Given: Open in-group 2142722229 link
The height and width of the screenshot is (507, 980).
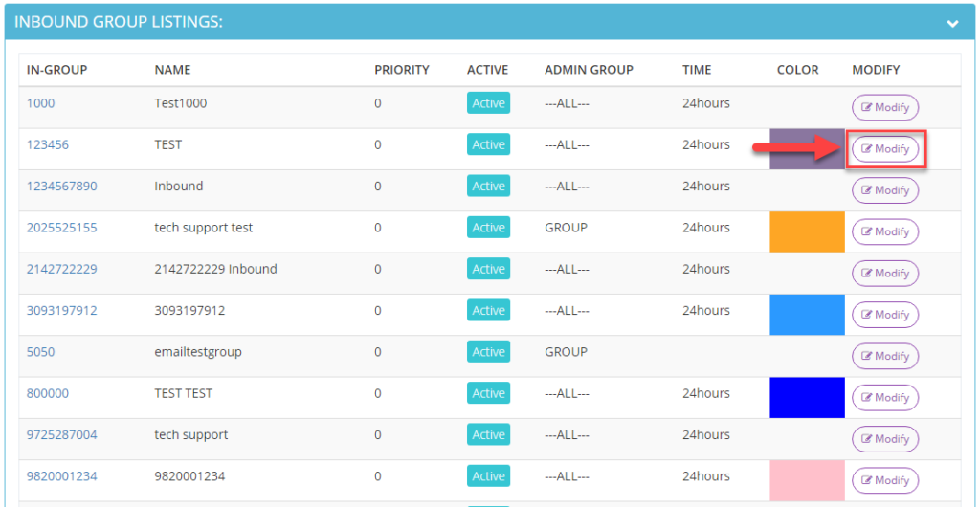Looking at the screenshot, I should (62, 269).
